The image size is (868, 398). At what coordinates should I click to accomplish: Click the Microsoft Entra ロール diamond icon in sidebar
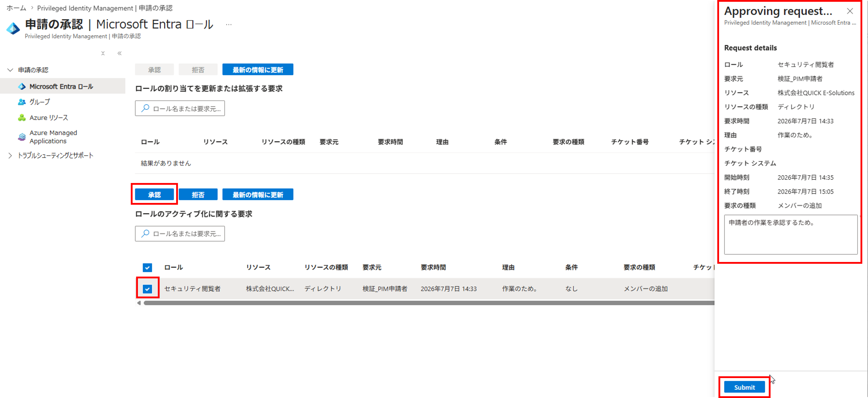coord(22,87)
